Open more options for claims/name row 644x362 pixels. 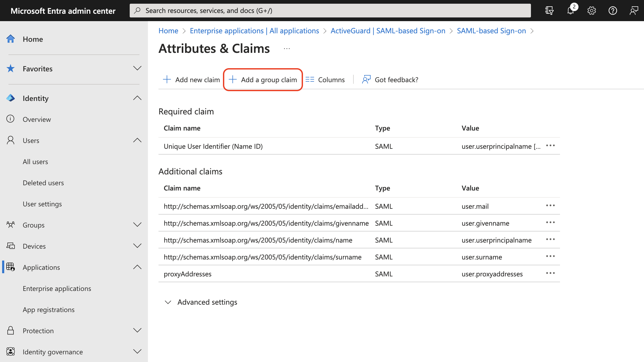coord(550,239)
